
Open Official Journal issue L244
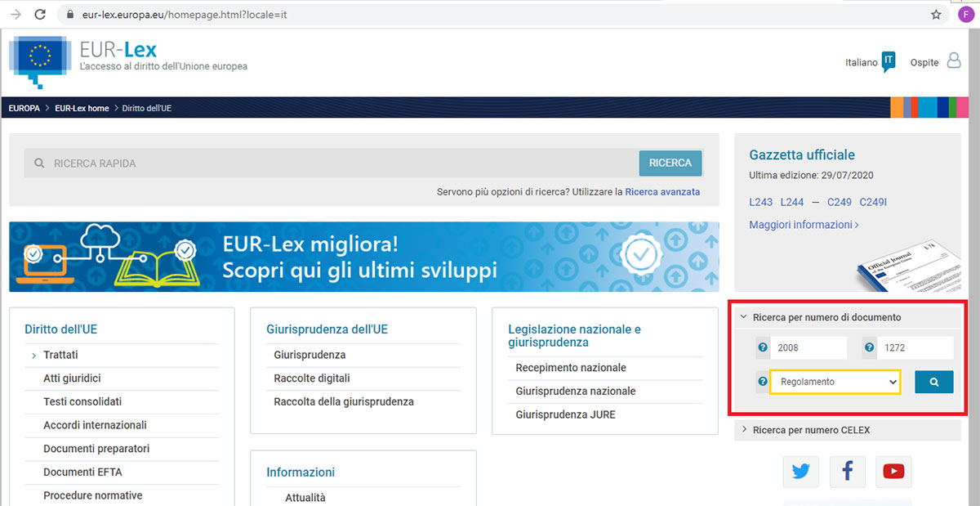[x=792, y=202]
